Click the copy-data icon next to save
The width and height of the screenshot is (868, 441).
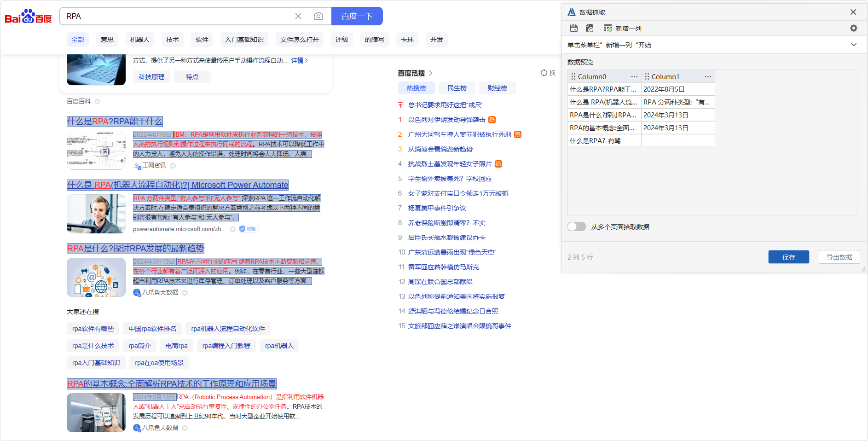pos(589,28)
